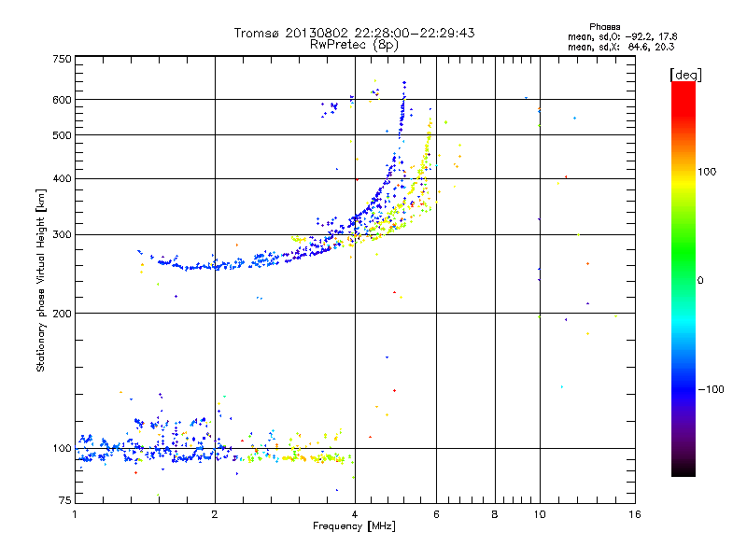Click y-axis tick label '200'
747x560 pixels.
pyautogui.click(x=63, y=314)
